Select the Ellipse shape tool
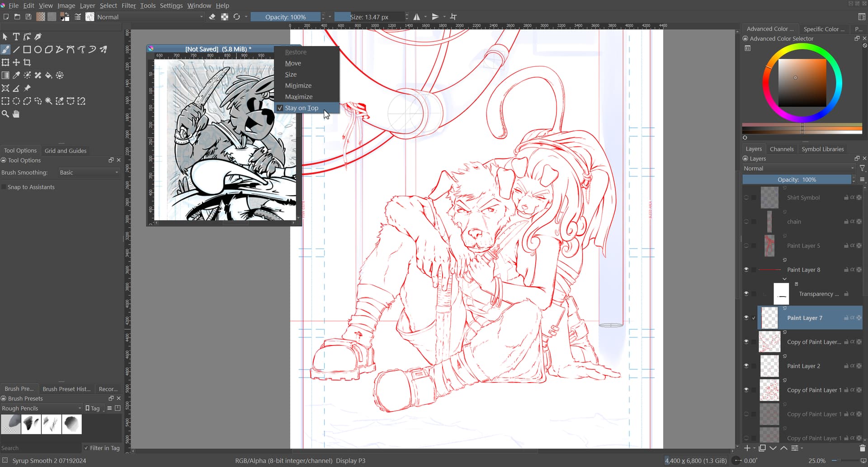 [x=38, y=50]
